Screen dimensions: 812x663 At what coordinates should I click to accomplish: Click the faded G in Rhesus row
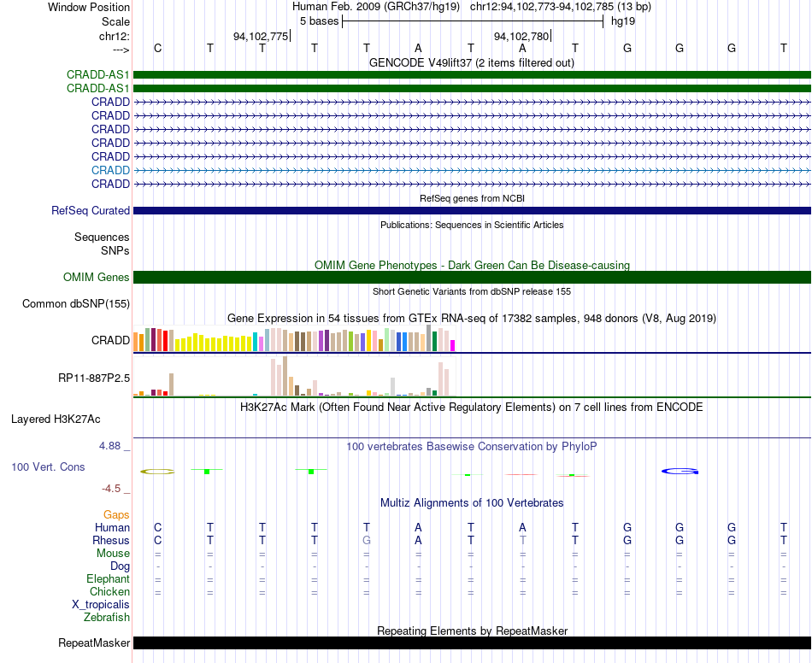point(367,540)
